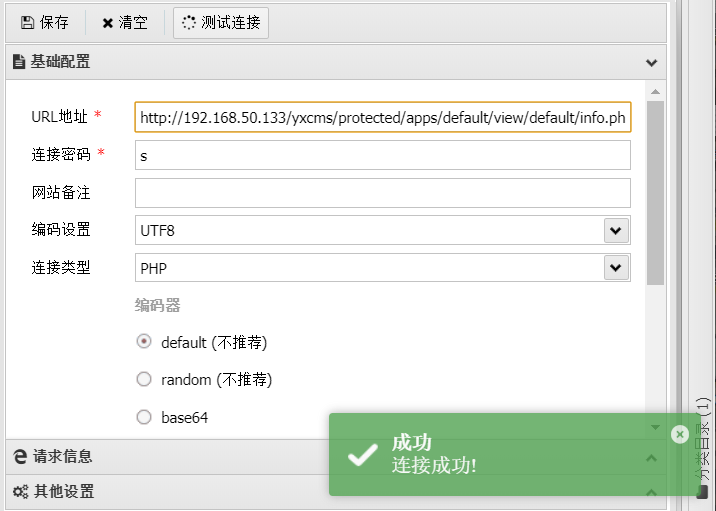
Task: Open the 连接类型 PHP dropdown
Action: point(616,268)
